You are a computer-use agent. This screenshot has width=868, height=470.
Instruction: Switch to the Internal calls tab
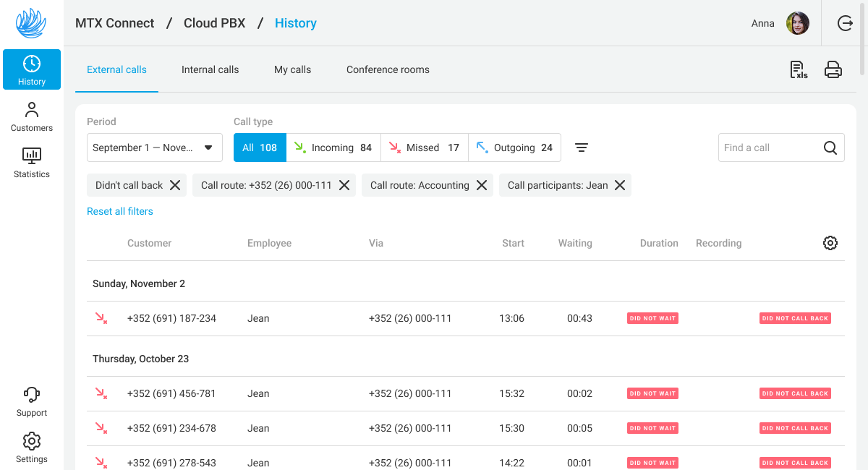210,70
